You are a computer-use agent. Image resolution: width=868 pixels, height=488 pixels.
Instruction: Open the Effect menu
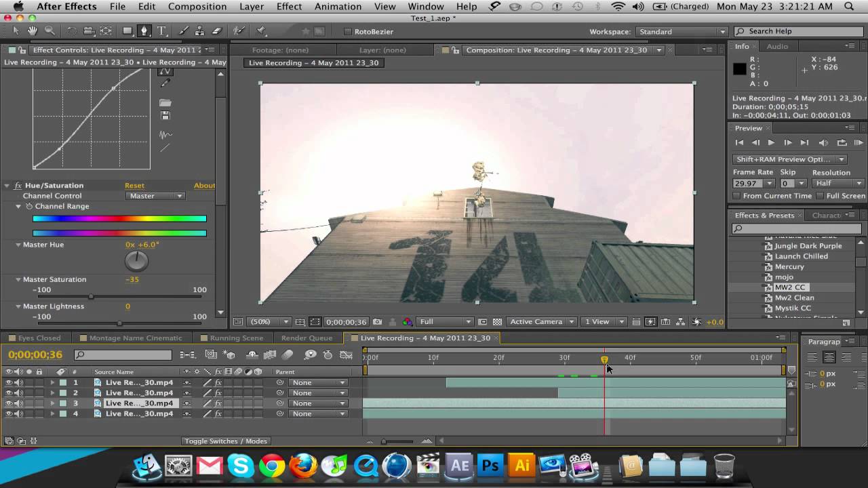[x=289, y=7]
